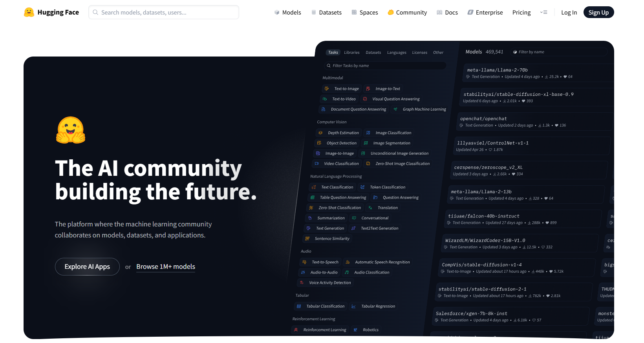Click the Explore AI Apps button
Screen dimensions: 644x343
point(87,266)
